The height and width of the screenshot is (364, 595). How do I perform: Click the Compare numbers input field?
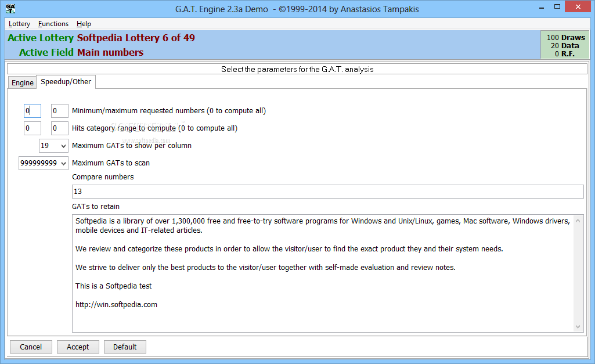coord(327,192)
